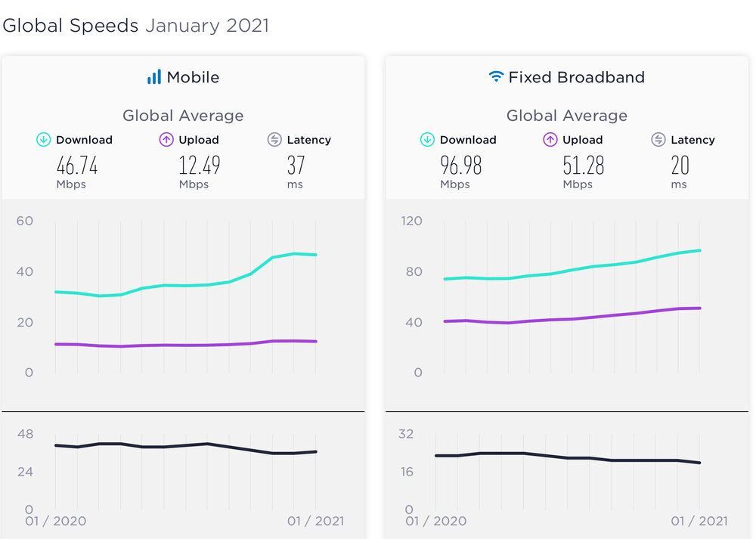Image resolution: width=756 pixels, height=539 pixels.
Task: Click the Global Speeds January 2021 title
Action: pyautogui.click(x=136, y=25)
